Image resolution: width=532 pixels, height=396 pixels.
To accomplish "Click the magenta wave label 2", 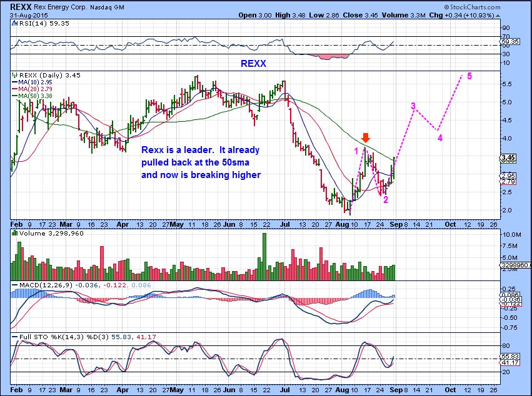I will pyautogui.click(x=386, y=200).
